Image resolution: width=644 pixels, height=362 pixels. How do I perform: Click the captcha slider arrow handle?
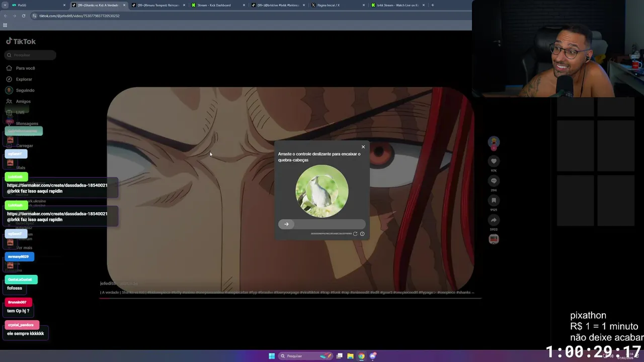(286, 224)
